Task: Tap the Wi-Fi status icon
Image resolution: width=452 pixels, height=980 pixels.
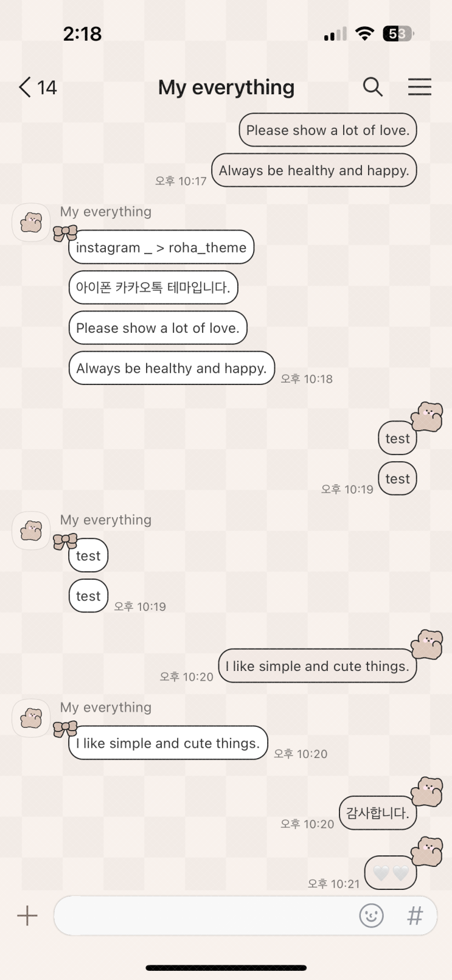Action: (364, 33)
